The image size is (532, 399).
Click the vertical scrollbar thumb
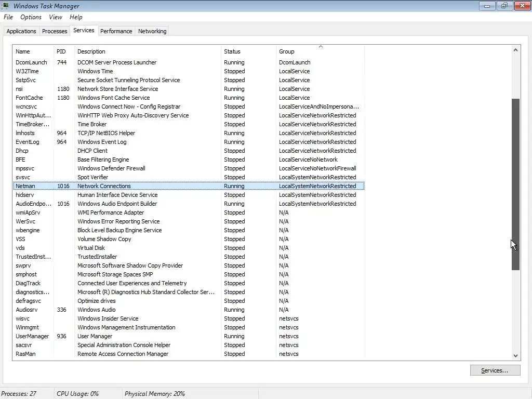[x=515, y=184]
